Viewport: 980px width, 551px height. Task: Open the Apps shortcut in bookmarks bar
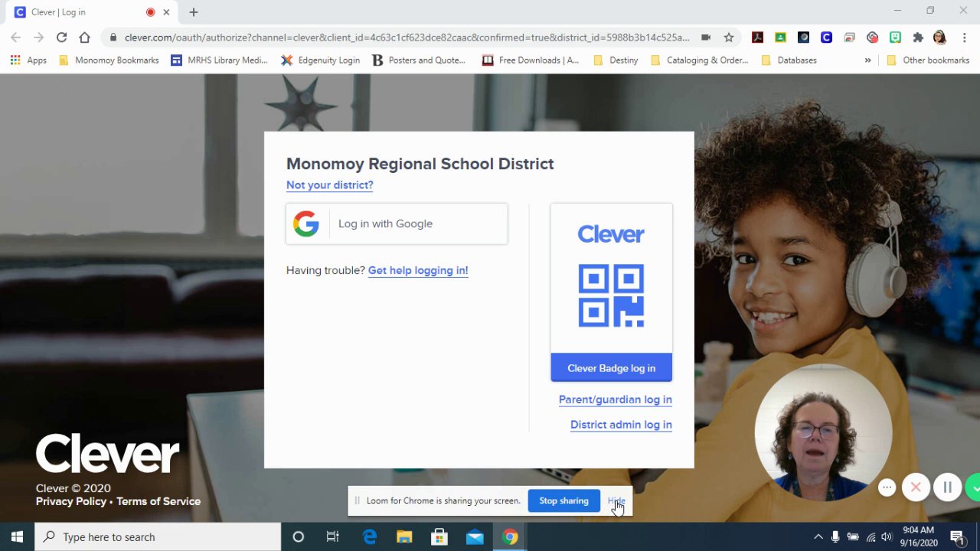tap(28, 60)
